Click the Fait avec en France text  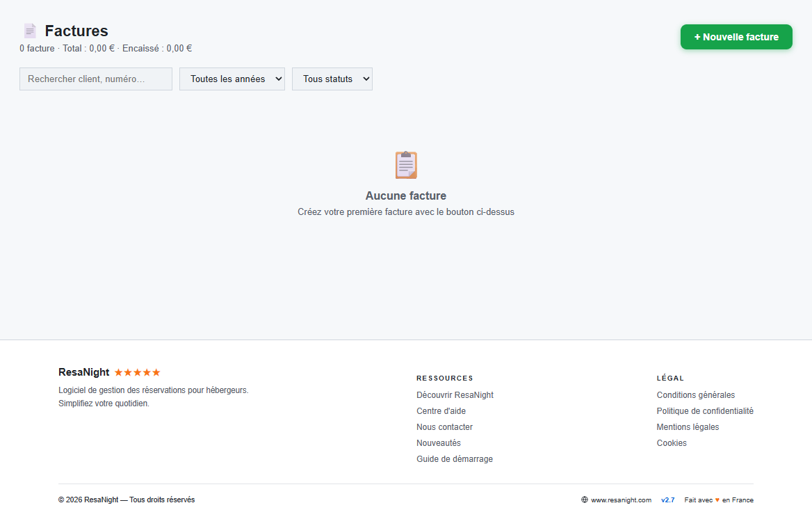coord(719,500)
